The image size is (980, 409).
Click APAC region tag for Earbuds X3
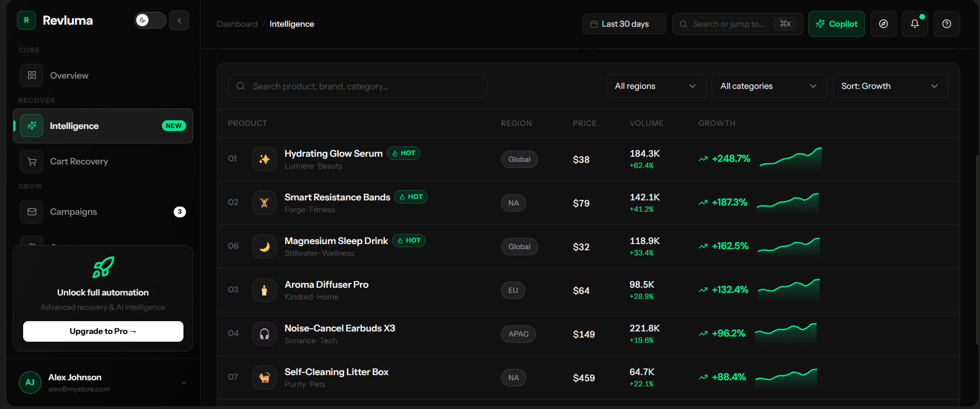click(x=519, y=334)
